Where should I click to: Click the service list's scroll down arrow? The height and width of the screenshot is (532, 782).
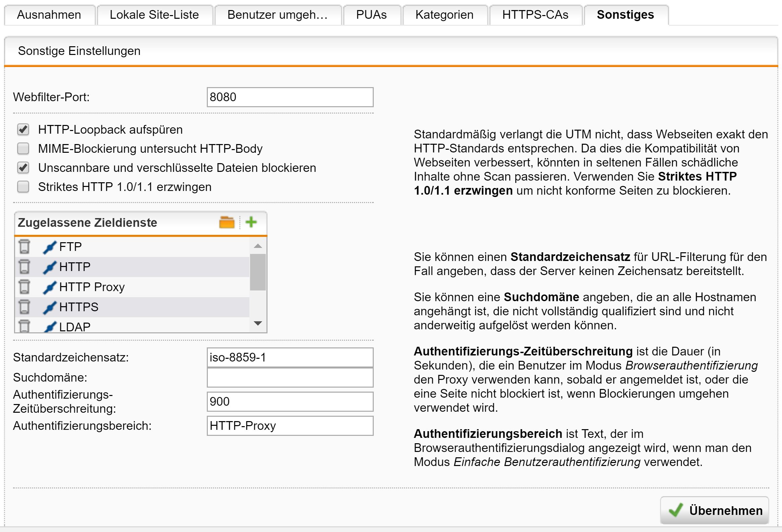(258, 323)
